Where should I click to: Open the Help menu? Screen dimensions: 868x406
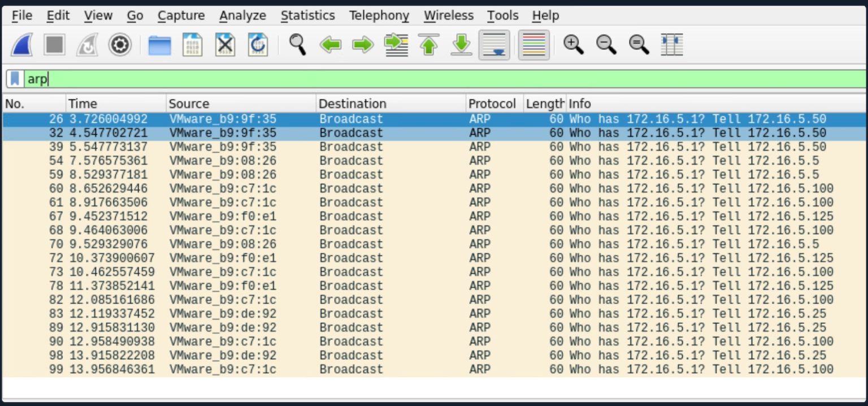[545, 16]
